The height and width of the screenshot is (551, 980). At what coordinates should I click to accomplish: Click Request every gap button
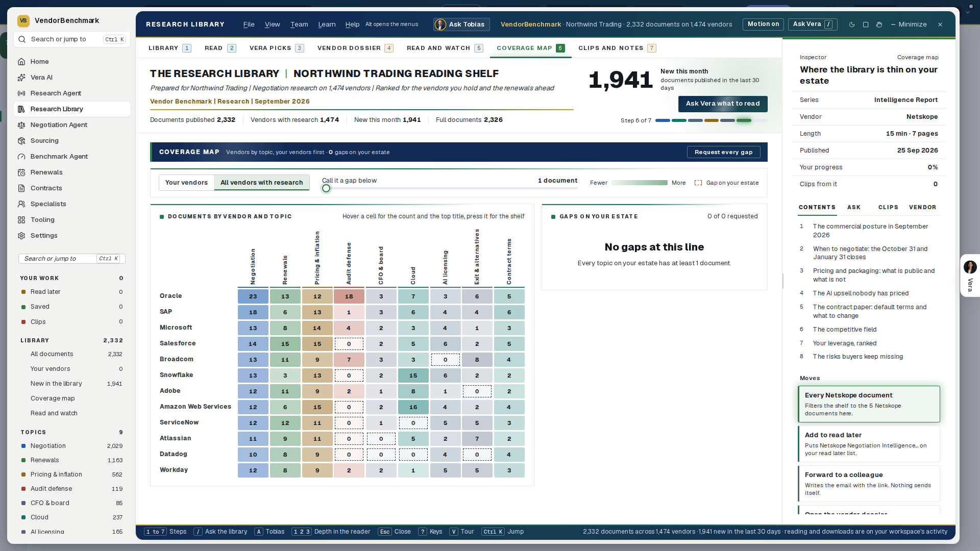click(x=723, y=152)
